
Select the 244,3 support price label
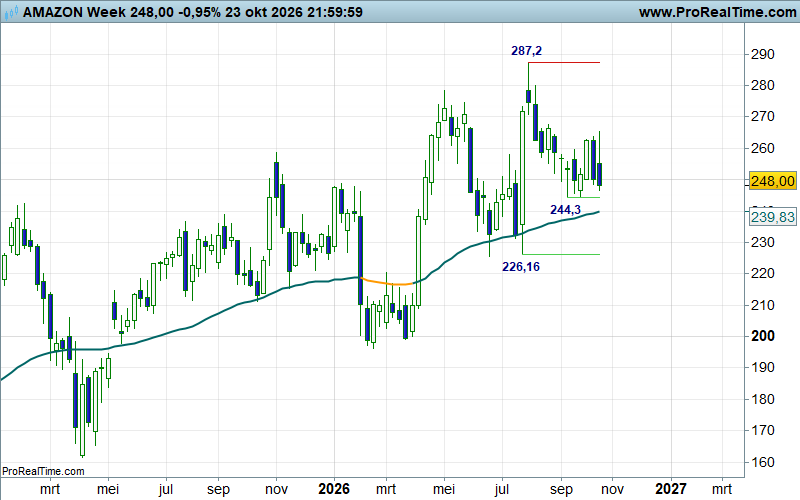click(565, 210)
